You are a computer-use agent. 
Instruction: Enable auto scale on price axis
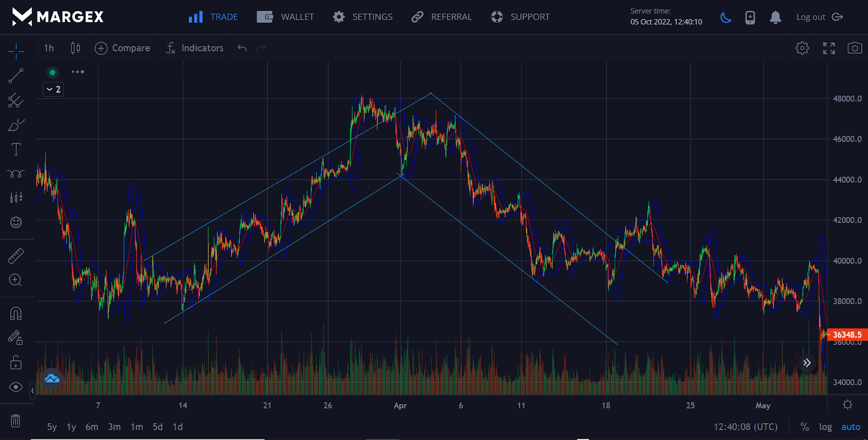(x=851, y=427)
